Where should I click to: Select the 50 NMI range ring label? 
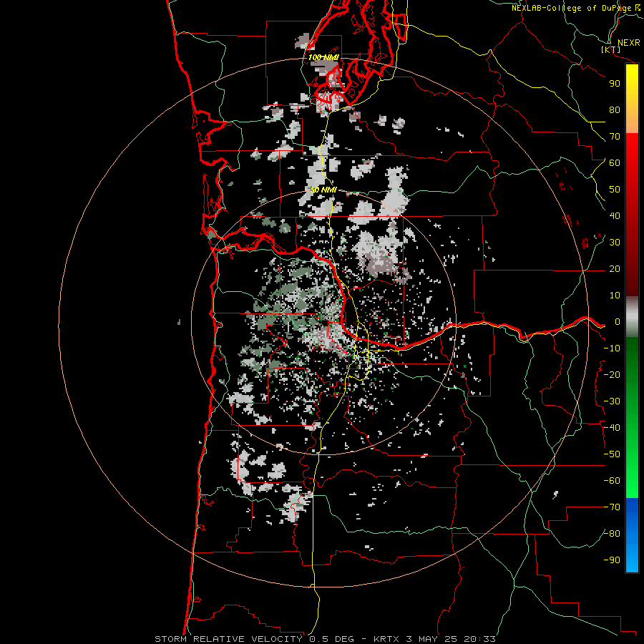323,190
